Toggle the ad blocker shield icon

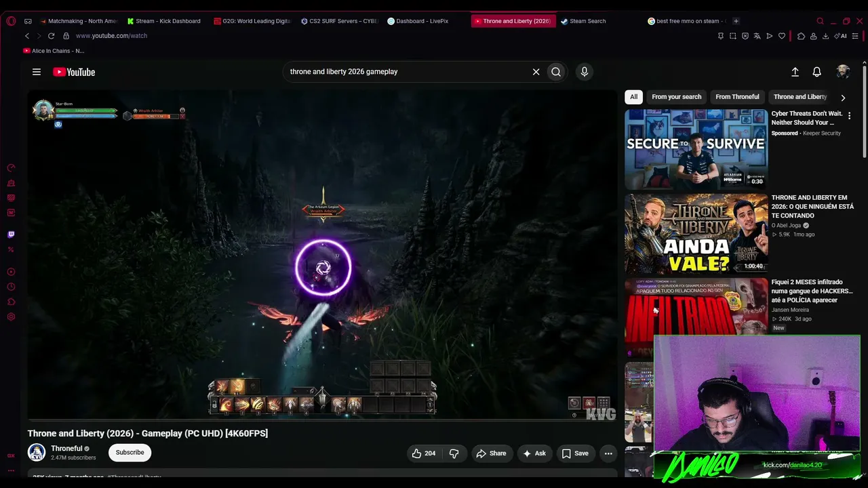(x=745, y=36)
